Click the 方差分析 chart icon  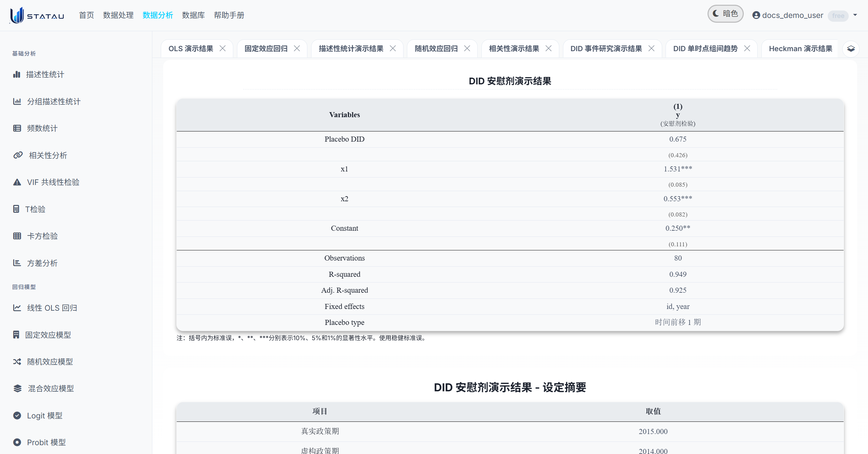pyautogui.click(x=17, y=263)
